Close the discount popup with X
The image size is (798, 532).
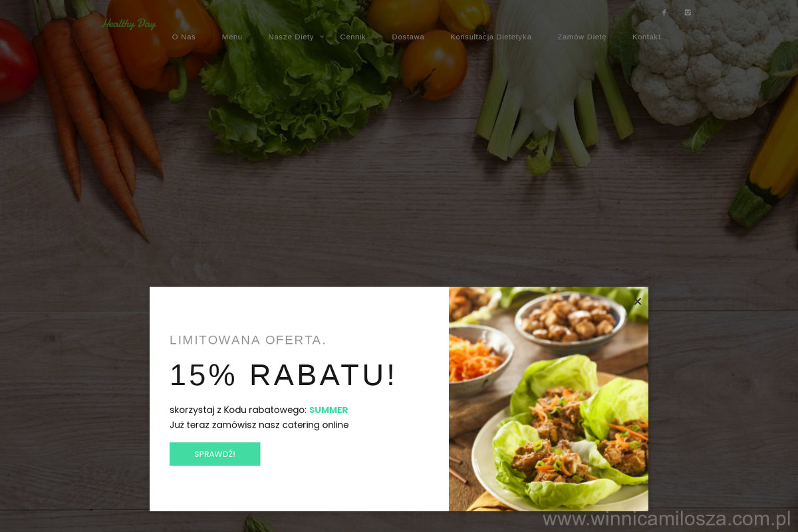click(x=638, y=301)
